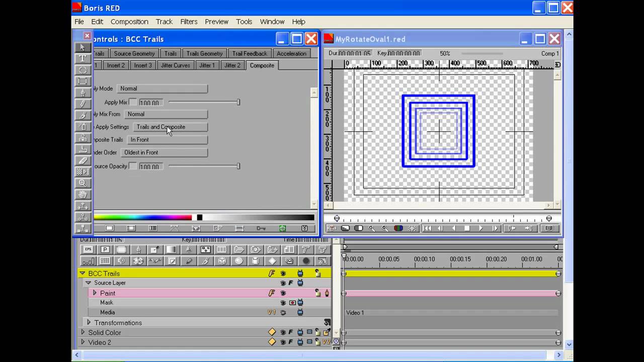Click the bar chart icon in timeline toolbar

(88, 261)
